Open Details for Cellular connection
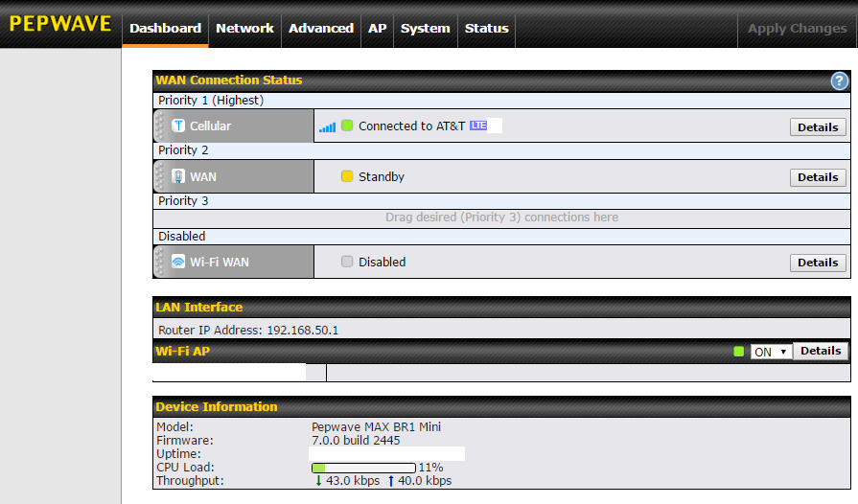This screenshot has width=858, height=504. tap(818, 126)
